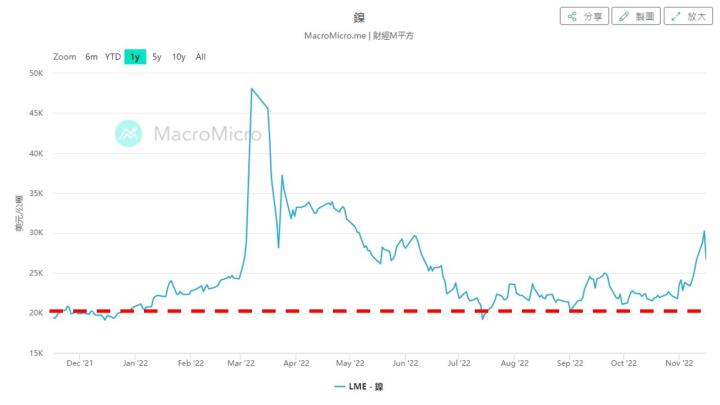
Task: Click the pencil icon on 製圖 button
Action: pyautogui.click(x=625, y=17)
